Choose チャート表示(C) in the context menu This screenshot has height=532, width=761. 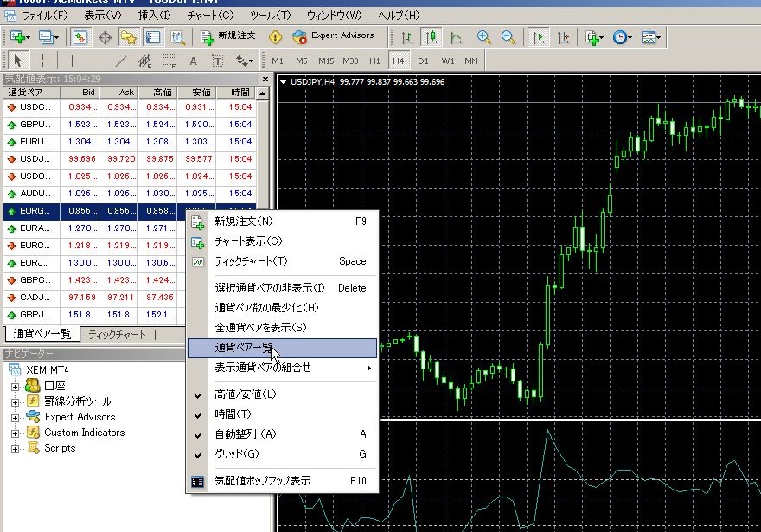click(282, 241)
